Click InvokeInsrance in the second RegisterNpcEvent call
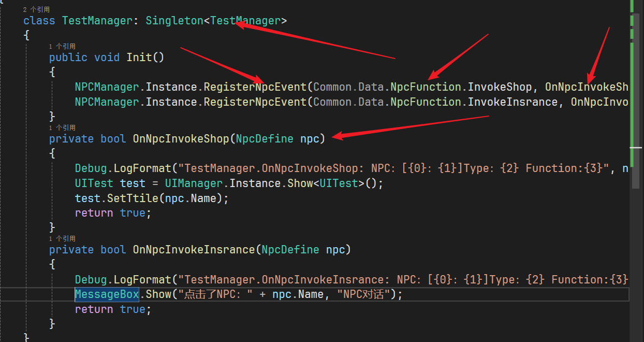The image size is (644, 342). click(x=513, y=102)
